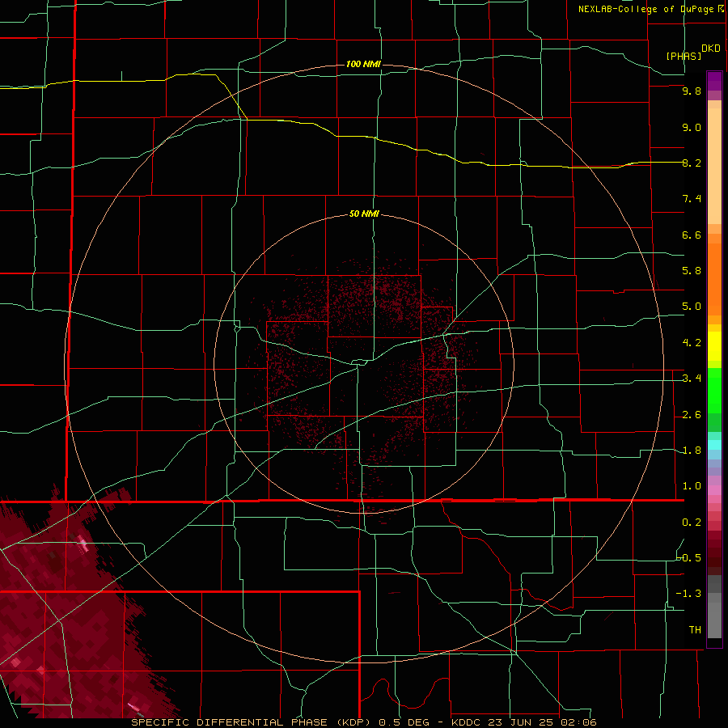The height and width of the screenshot is (728, 728).
Task: Pick the cyan segment of the color bar
Action: click(714, 445)
